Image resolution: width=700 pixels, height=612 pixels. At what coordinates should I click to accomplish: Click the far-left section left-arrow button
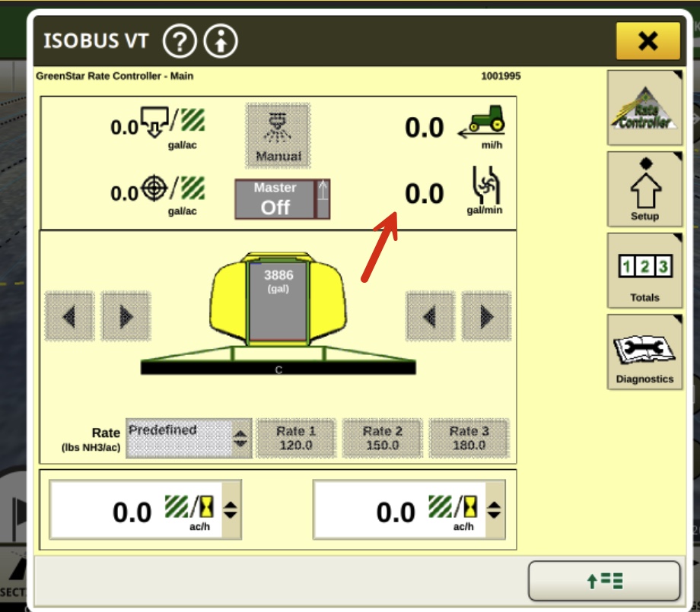[x=70, y=316]
